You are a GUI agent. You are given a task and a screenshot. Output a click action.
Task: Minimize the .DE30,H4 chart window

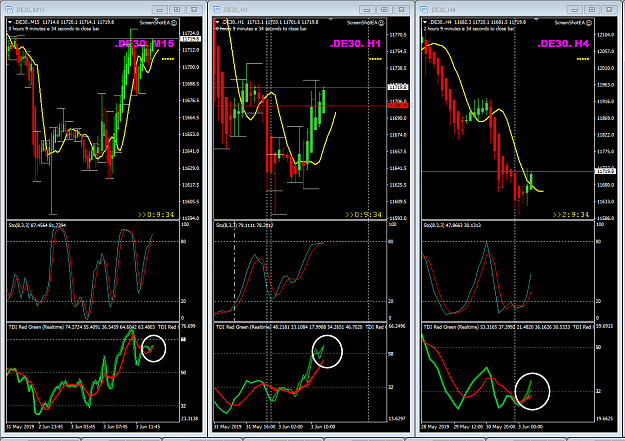pyautogui.click(x=575, y=10)
